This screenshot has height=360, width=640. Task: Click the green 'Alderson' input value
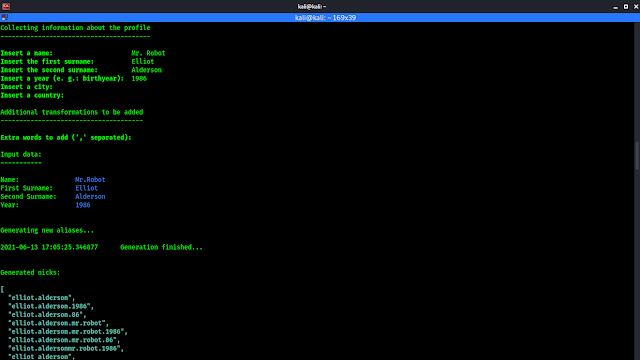click(x=147, y=70)
